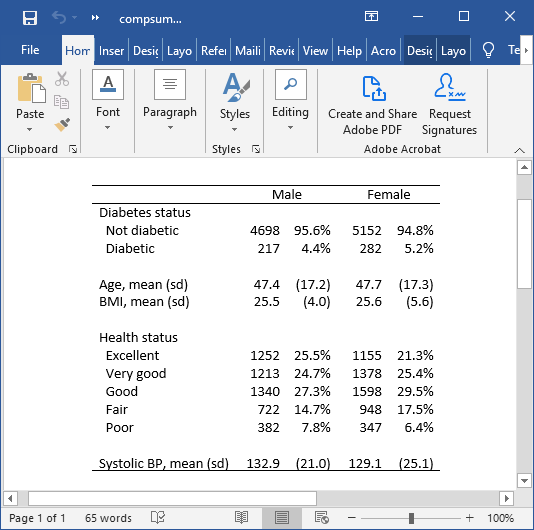
Task: Open the Styles gallery button
Action: point(235,102)
